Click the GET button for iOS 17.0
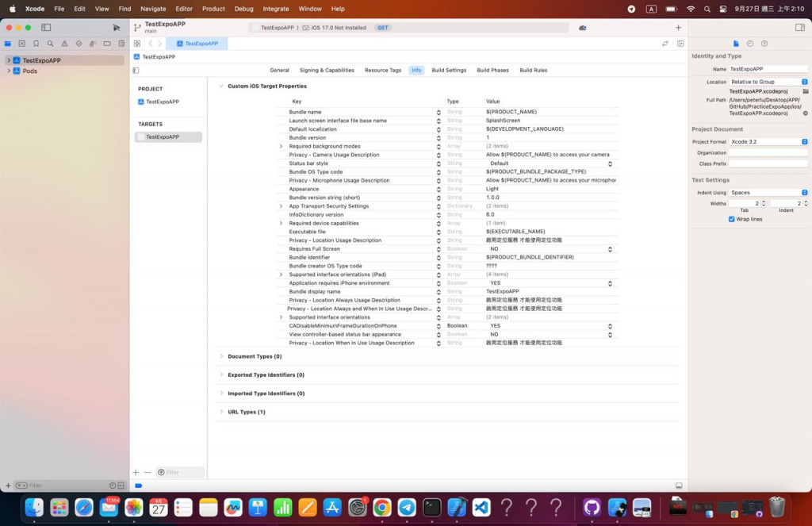This screenshot has width=812, height=526. coord(383,28)
